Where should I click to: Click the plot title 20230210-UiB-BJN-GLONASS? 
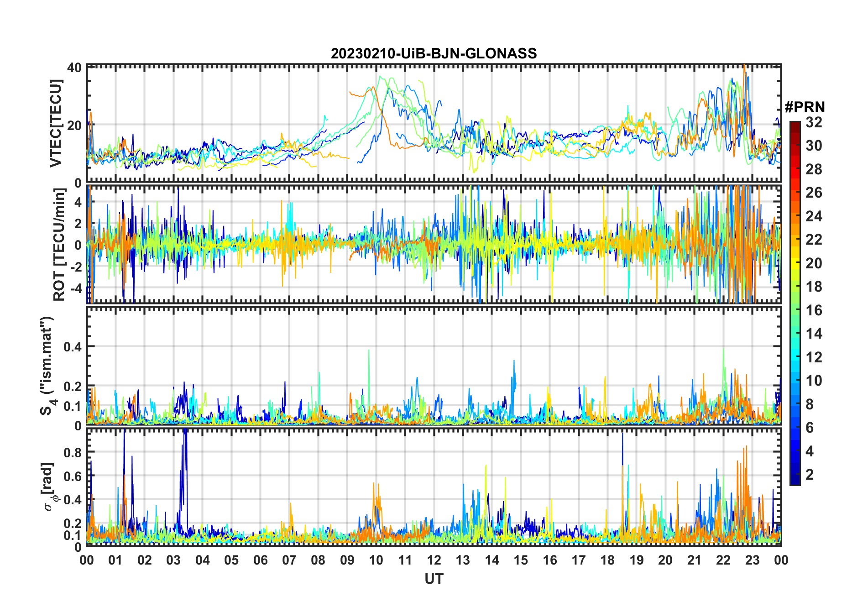[434, 53]
